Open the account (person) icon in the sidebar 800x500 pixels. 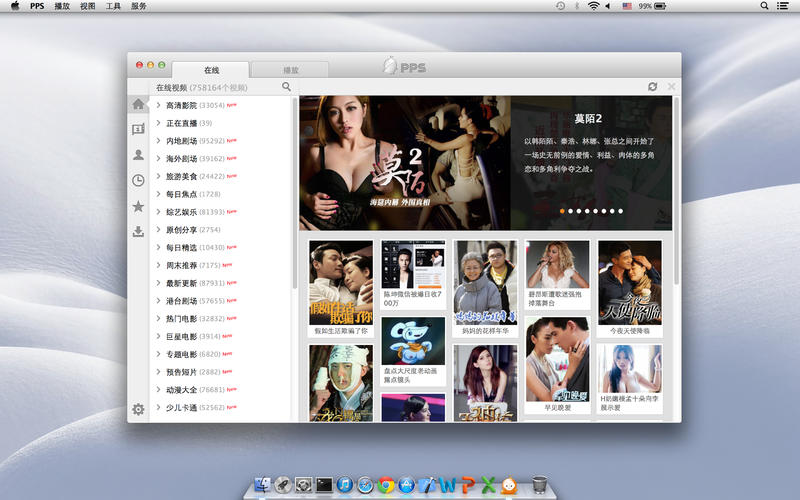tap(138, 155)
